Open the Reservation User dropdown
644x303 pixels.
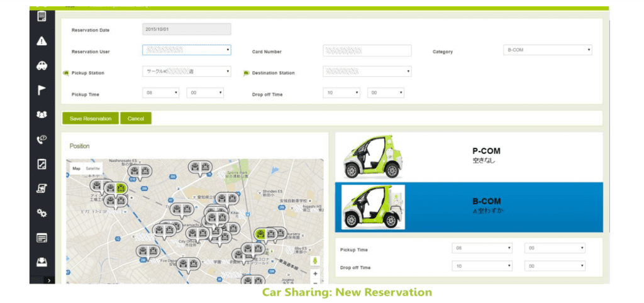pyautogui.click(x=186, y=50)
